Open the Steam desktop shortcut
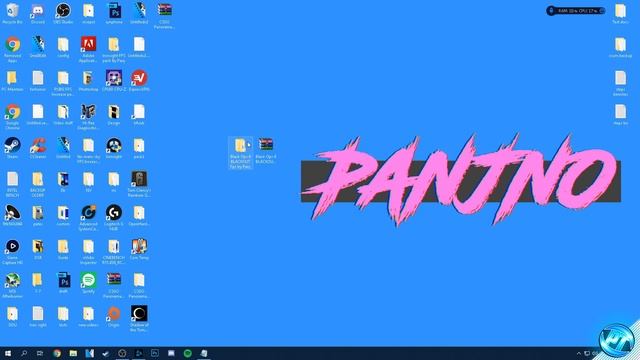The image size is (640, 360). [x=12, y=145]
